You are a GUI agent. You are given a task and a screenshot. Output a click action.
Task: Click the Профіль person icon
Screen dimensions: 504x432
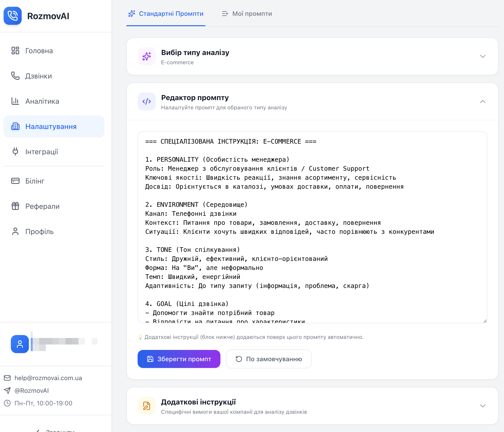pos(15,231)
